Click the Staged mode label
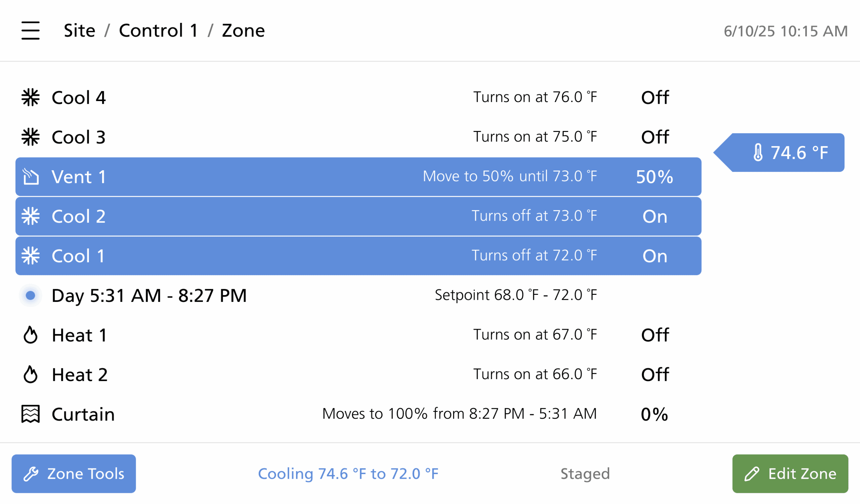 (585, 473)
